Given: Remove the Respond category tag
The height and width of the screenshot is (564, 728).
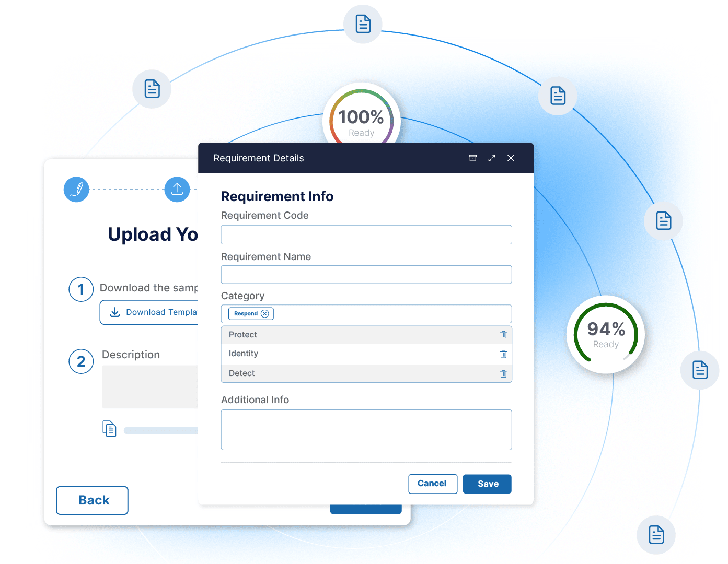Looking at the screenshot, I should (x=265, y=314).
